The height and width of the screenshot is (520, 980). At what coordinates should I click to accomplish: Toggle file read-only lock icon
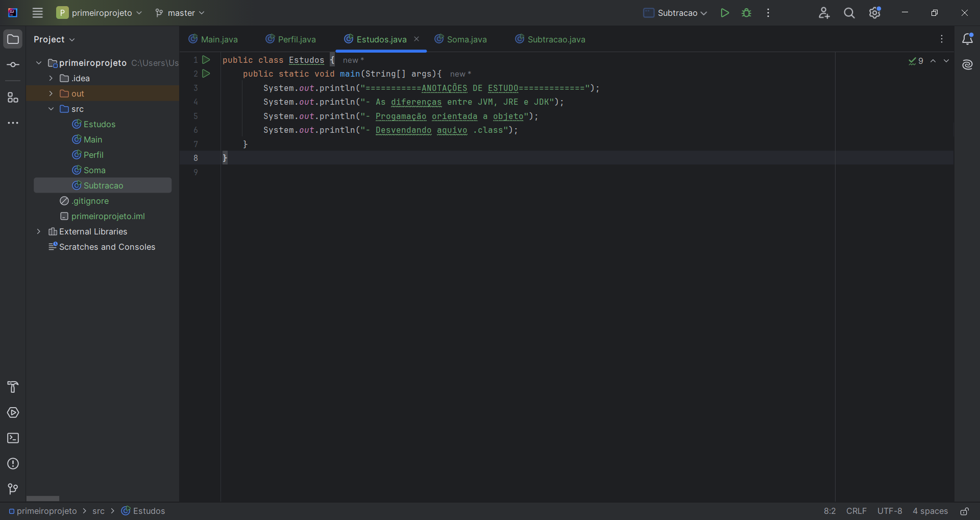(x=964, y=511)
